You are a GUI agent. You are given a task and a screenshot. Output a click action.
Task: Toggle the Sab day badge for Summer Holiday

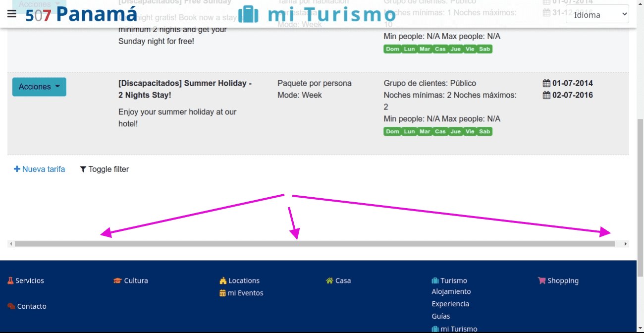484,131
